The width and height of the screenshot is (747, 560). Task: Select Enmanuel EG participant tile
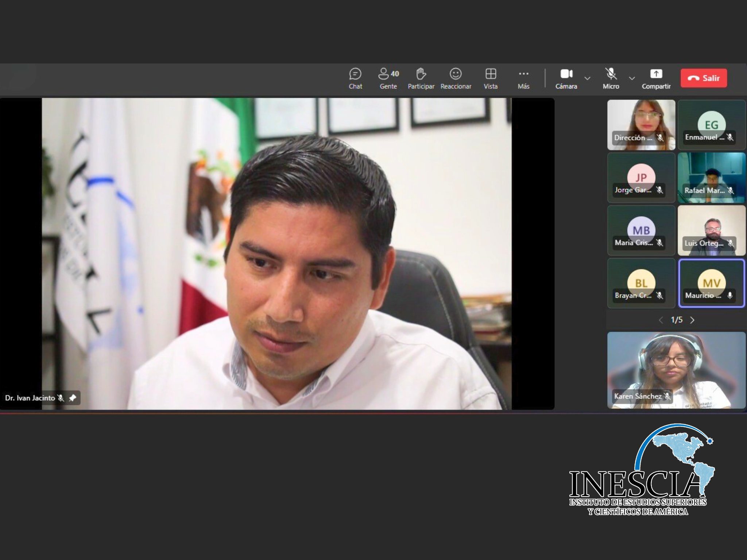(x=711, y=125)
